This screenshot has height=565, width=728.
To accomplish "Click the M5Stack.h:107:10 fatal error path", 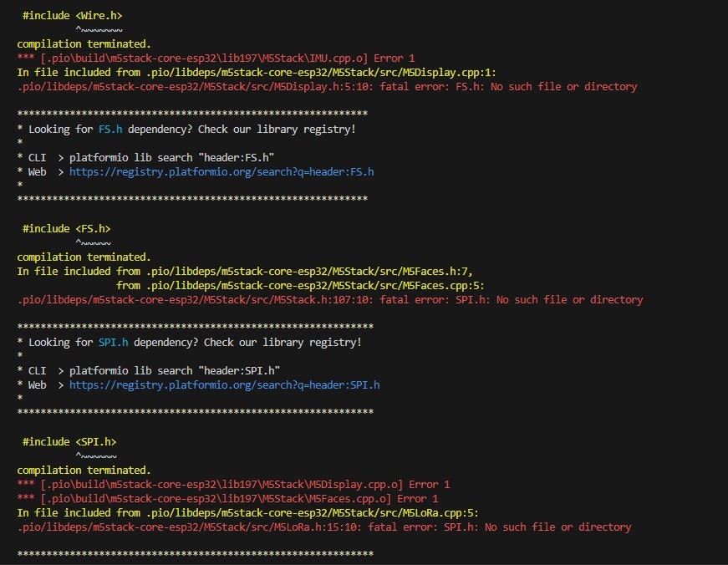I will coord(195,300).
